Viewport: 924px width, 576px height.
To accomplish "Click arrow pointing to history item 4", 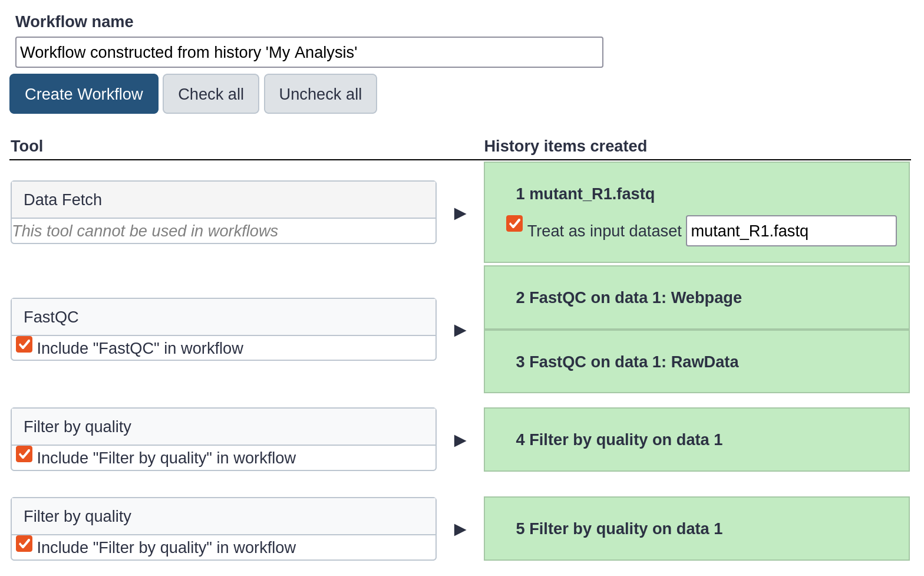I will (x=460, y=440).
